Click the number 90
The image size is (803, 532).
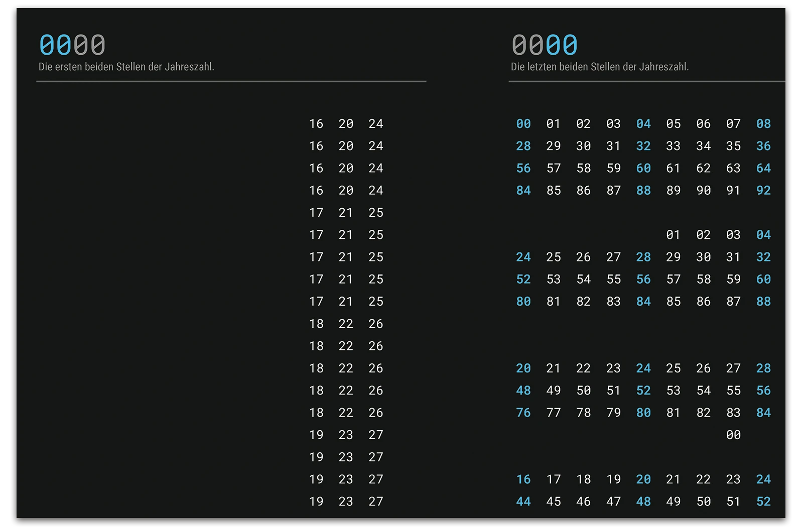(703, 191)
